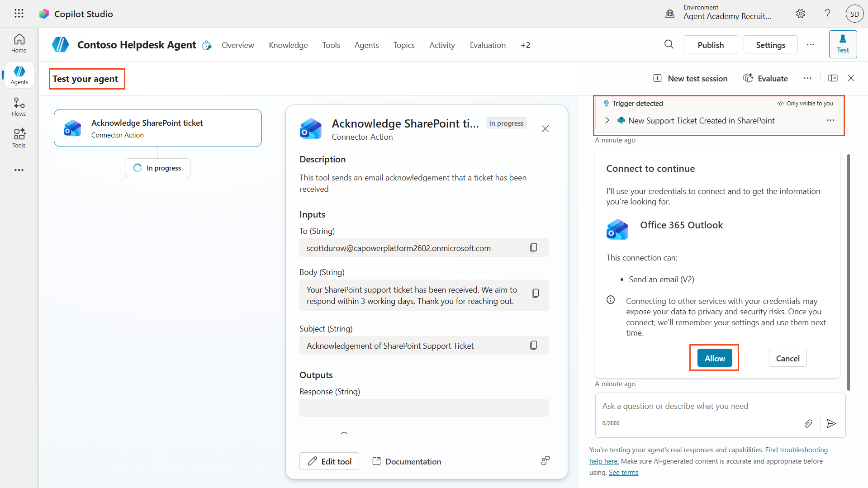Image resolution: width=868 pixels, height=488 pixels.
Task: Expand the New Support Ticket trigger
Action: pos(607,120)
